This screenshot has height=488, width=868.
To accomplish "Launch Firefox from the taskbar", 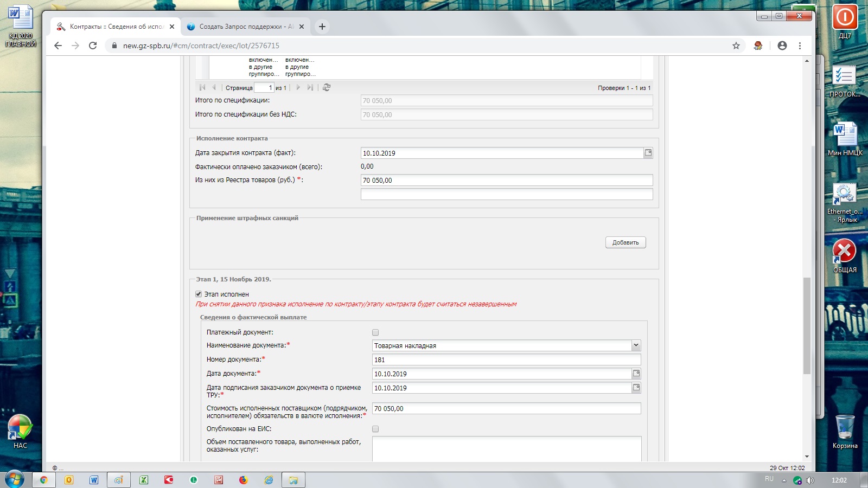I will point(244,480).
